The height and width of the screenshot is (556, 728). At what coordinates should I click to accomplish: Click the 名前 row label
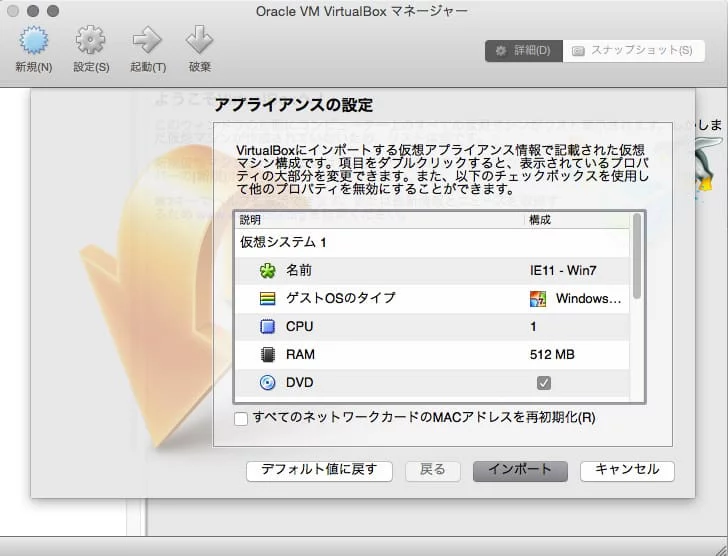299,270
